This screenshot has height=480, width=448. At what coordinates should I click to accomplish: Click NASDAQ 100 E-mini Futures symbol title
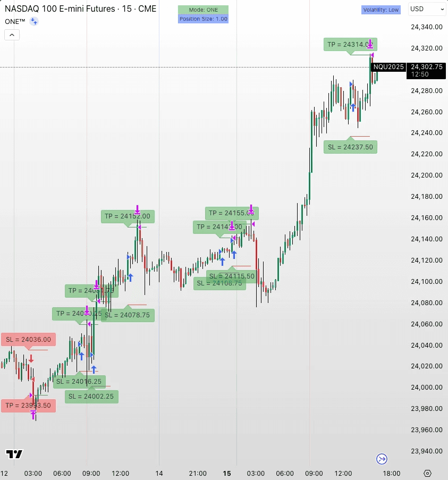tap(58, 9)
